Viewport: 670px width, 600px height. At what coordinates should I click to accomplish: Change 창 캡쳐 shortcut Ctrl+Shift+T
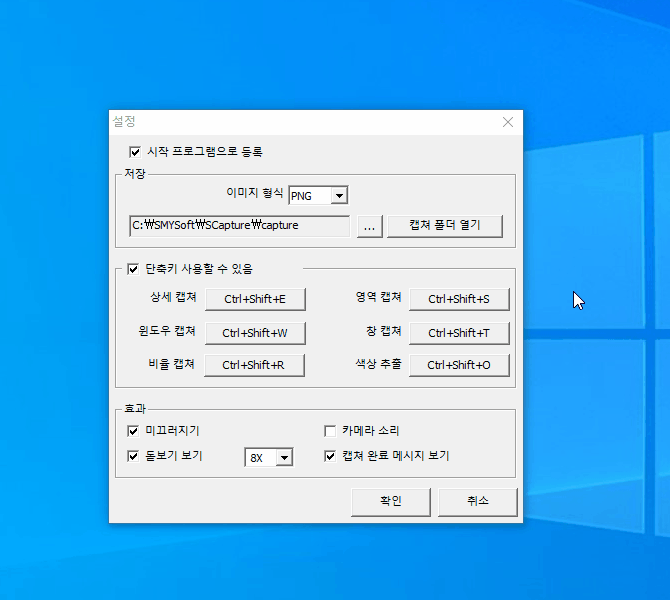click(459, 333)
